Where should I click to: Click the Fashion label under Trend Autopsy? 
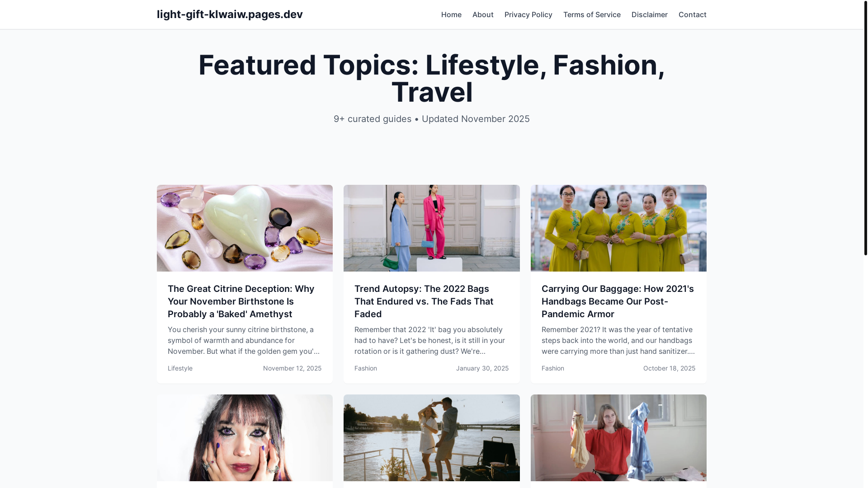coord(366,368)
